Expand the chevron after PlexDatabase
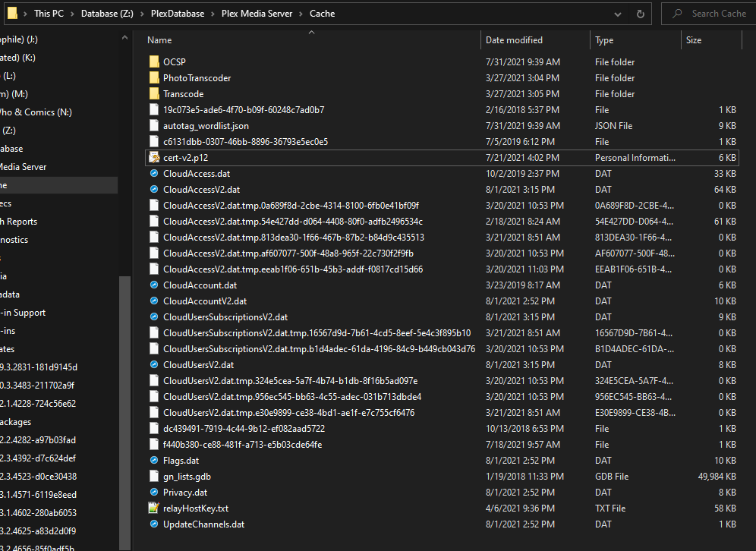The width and height of the screenshot is (756, 551). [x=213, y=14]
